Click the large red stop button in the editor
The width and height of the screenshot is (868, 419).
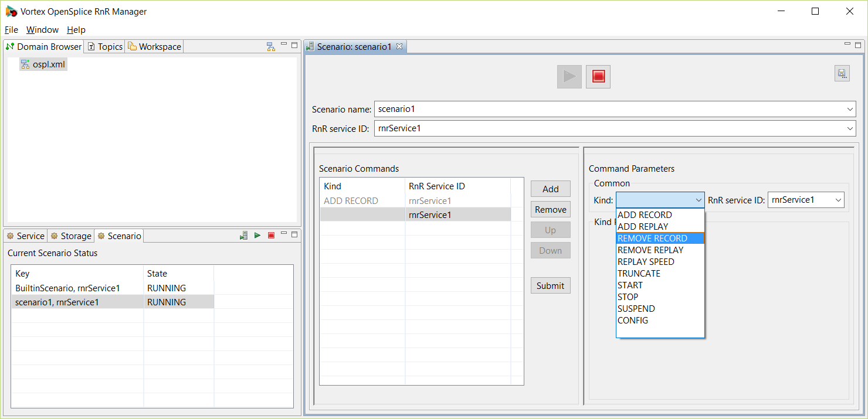point(598,77)
